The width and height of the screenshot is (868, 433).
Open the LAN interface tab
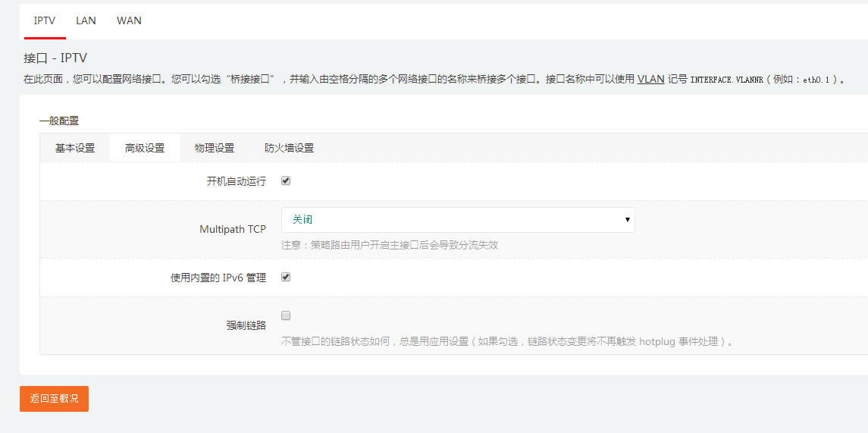click(86, 20)
